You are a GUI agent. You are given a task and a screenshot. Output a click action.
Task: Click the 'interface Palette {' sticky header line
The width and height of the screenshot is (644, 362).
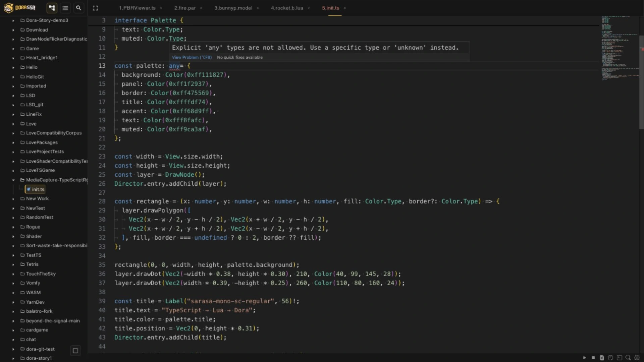149,20
